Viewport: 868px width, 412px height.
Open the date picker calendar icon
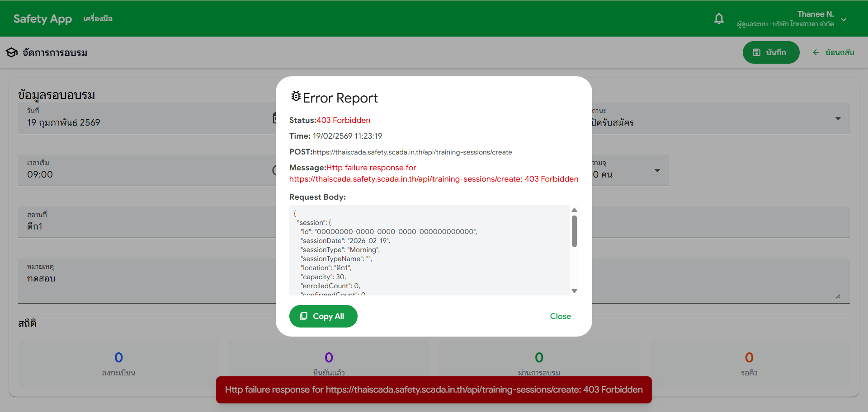coord(277,117)
